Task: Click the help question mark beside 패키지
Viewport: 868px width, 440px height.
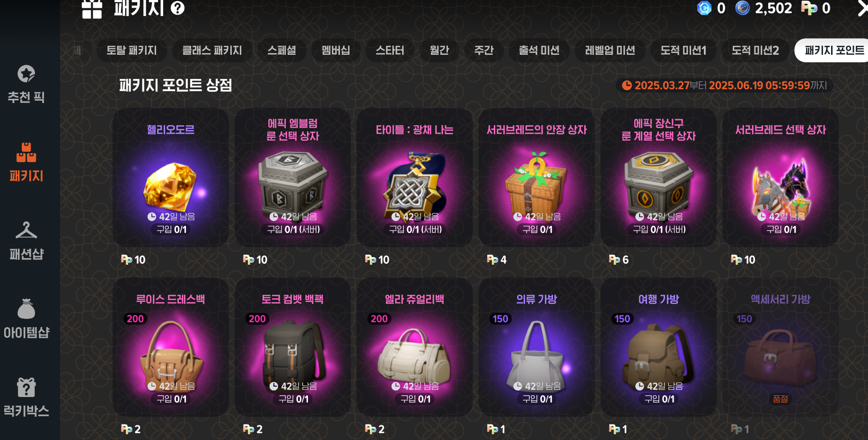Action: point(177,8)
